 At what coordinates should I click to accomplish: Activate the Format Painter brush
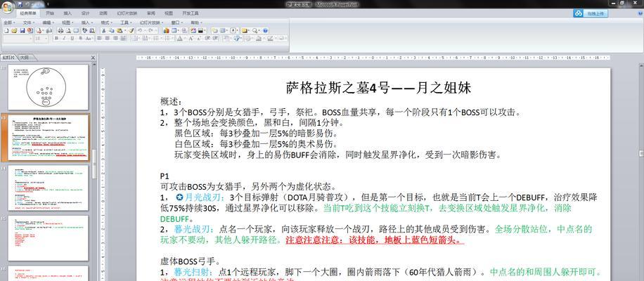(131, 31)
